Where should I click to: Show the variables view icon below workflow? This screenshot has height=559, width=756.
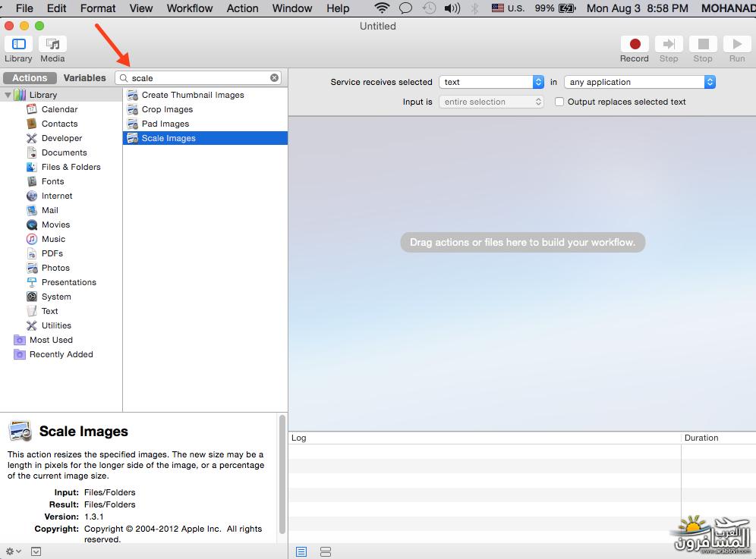pos(326,551)
